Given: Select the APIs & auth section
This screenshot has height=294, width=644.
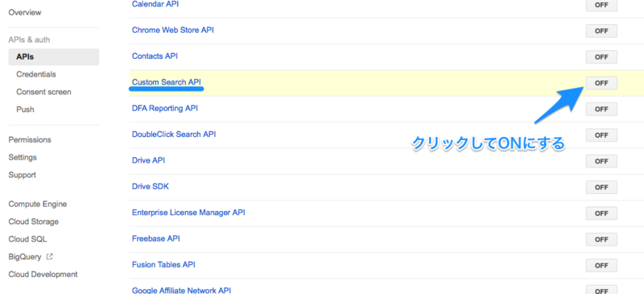Looking at the screenshot, I should [x=29, y=39].
